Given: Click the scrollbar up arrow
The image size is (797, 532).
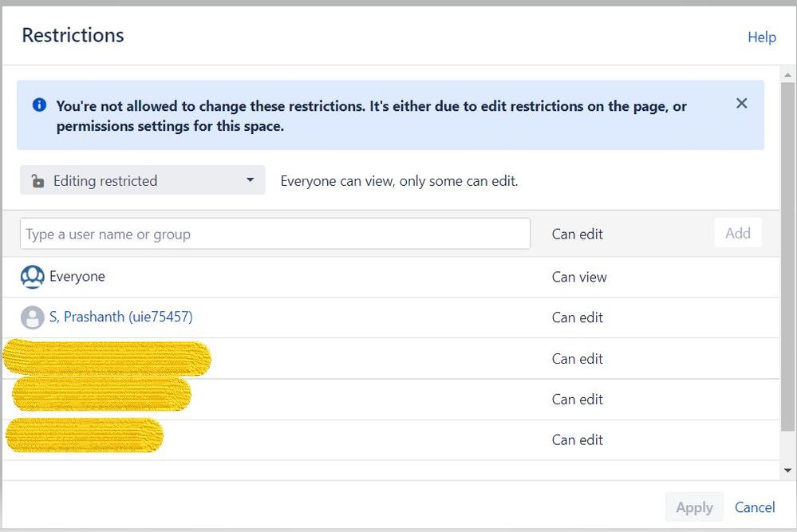Looking at the screenshot, I should point(788,75).
